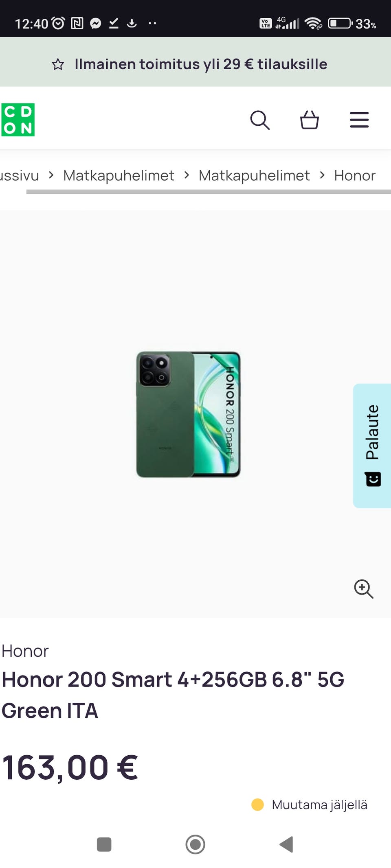This screenshot has height=868, width=391.
Task: Open the Palaute feedback tab
Action: click(x=372, y=446)
